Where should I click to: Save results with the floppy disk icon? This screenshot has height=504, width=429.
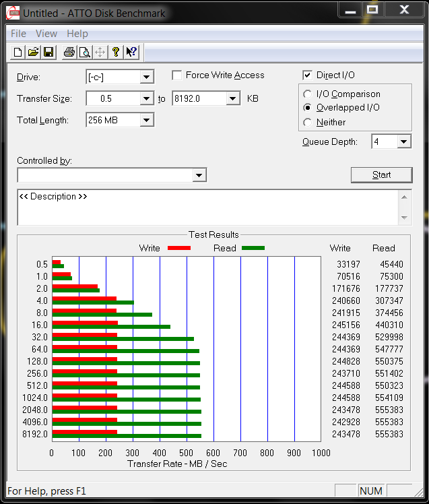[48, 53]
